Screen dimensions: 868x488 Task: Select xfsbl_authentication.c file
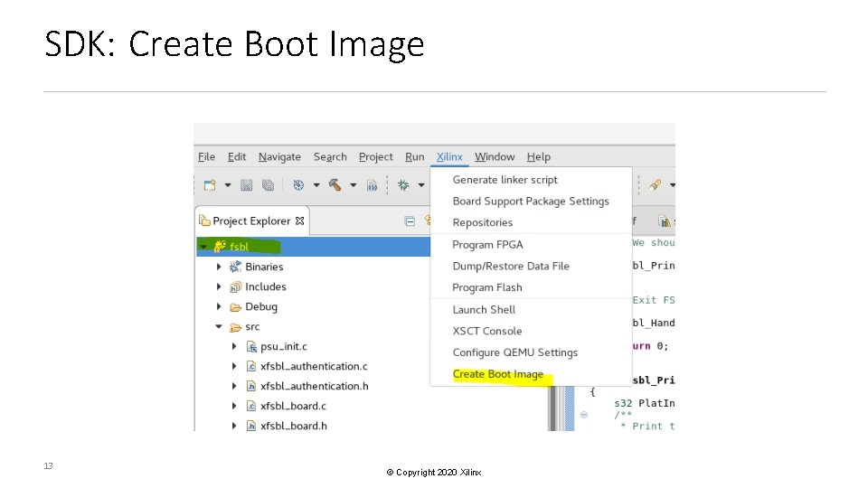[314, 366]
